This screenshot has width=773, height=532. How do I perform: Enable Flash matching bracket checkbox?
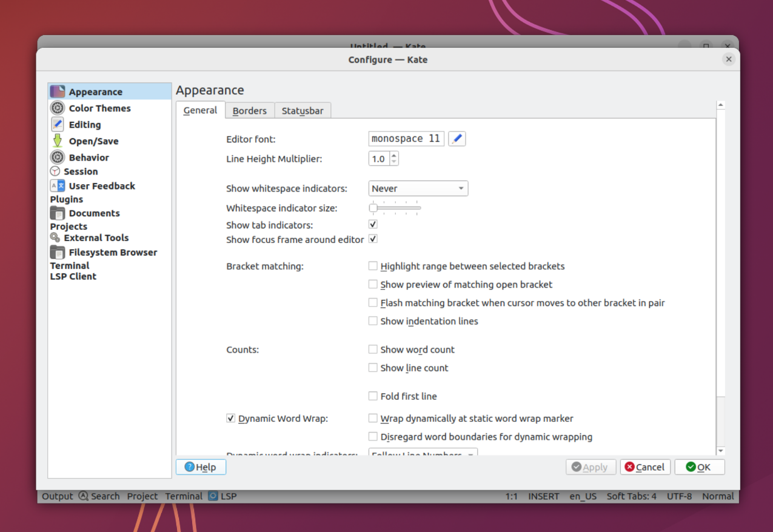pyautogui.click(x=373, y=302)
